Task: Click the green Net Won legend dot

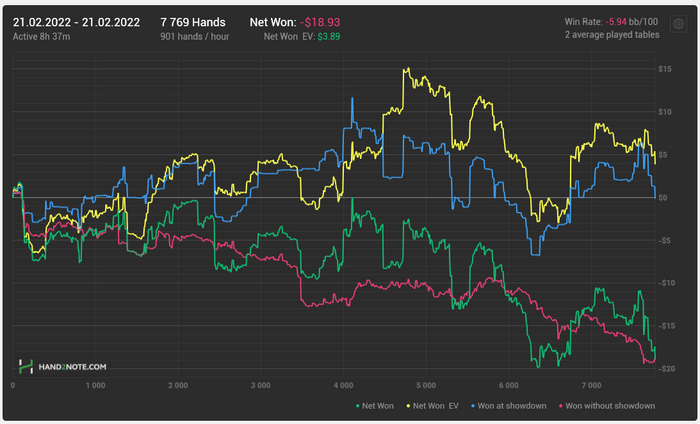Action: coord(357,406)
